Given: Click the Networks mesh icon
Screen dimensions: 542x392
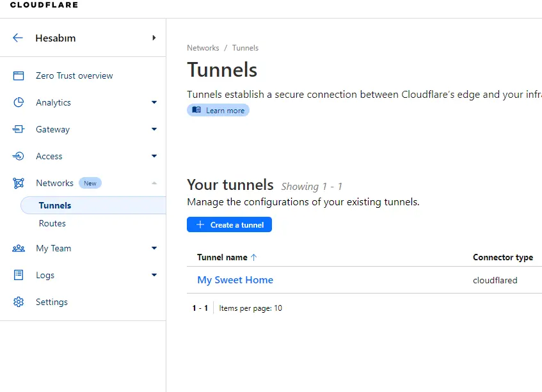Looking at the screenshot, I should click(19, 183).
